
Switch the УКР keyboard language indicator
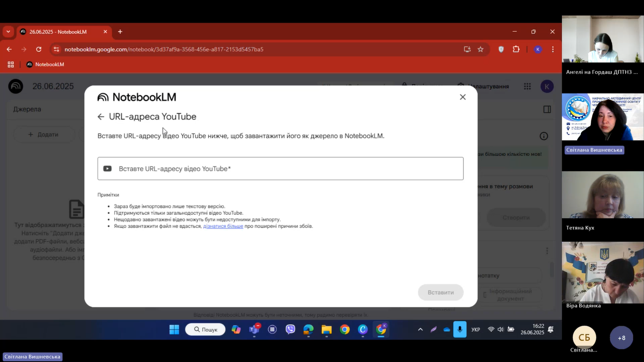[x=476, y=329]
